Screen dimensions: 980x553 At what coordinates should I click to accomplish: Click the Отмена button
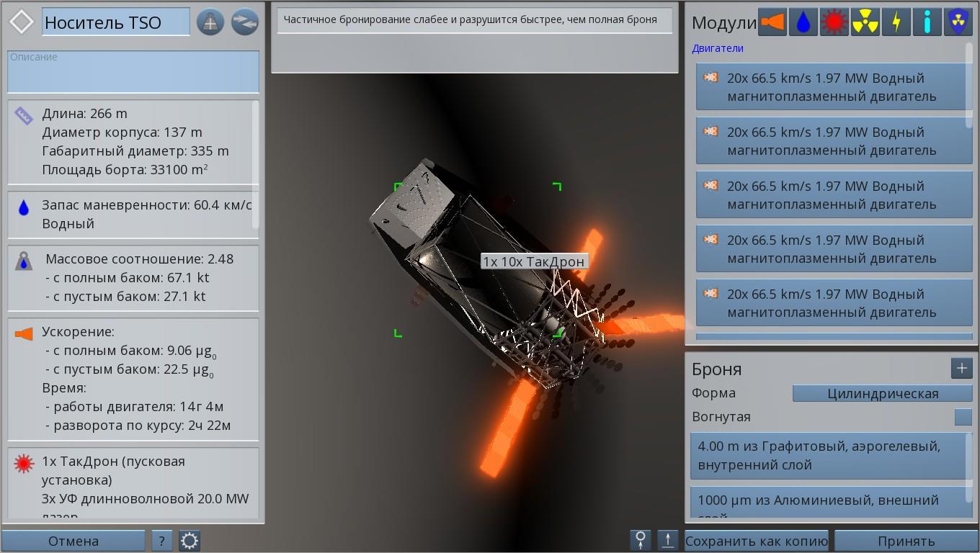click(x=73, y=541)
